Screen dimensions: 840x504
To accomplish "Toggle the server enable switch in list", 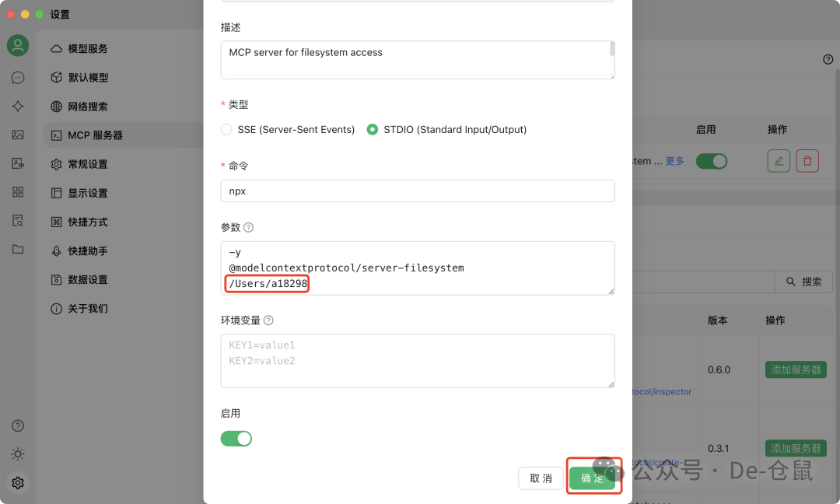I will [711, 161].
